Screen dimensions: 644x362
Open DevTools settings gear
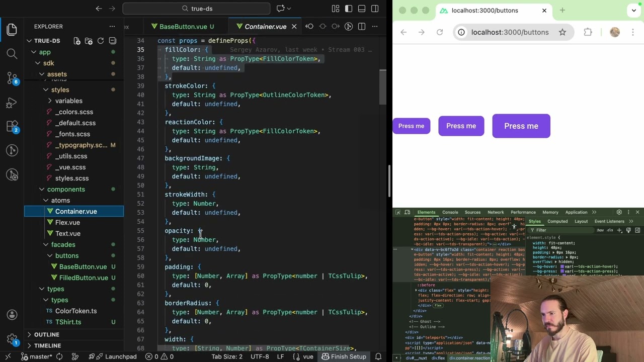point(619,212)
